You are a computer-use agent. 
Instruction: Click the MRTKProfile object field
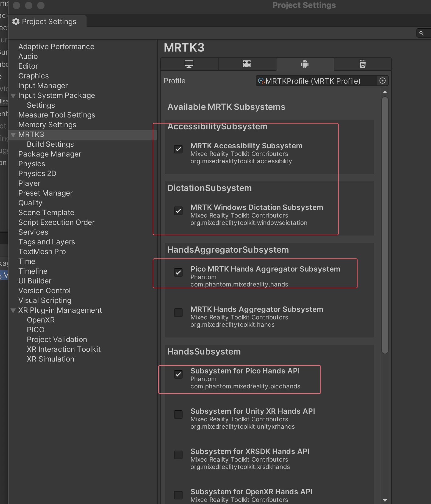click(x=322, y=81)
